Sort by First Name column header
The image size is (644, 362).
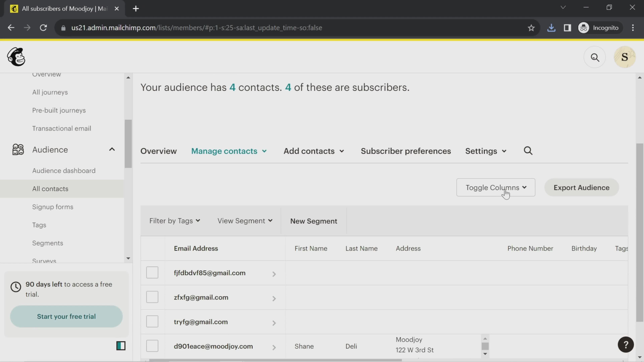(x=311, y=248)
